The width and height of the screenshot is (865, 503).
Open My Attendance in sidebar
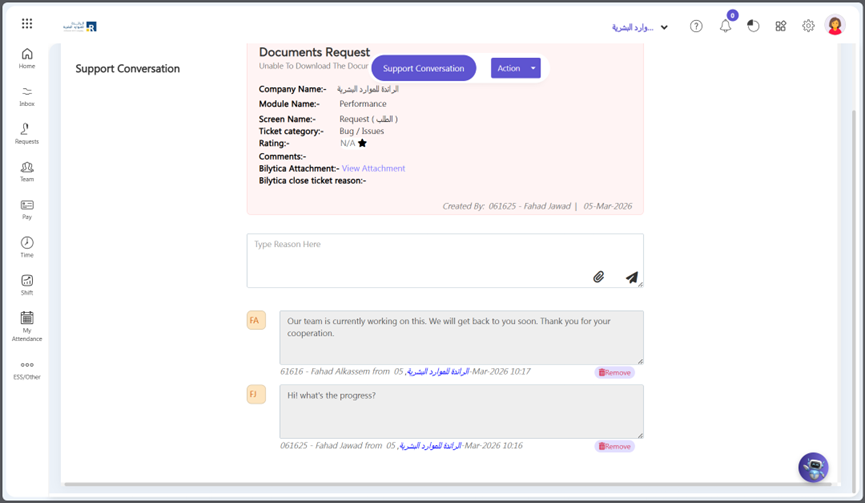[x=27, y=324]
